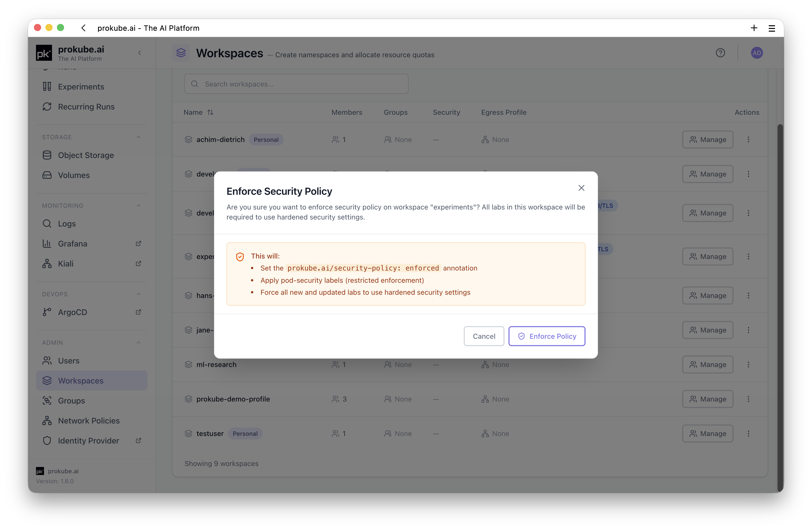
Task: Open Logs in the sidebar
Action: click(x=91, y=223)
